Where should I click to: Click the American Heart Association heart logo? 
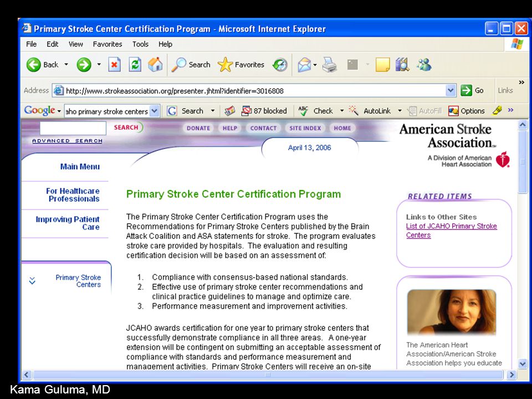click(503, 160)
